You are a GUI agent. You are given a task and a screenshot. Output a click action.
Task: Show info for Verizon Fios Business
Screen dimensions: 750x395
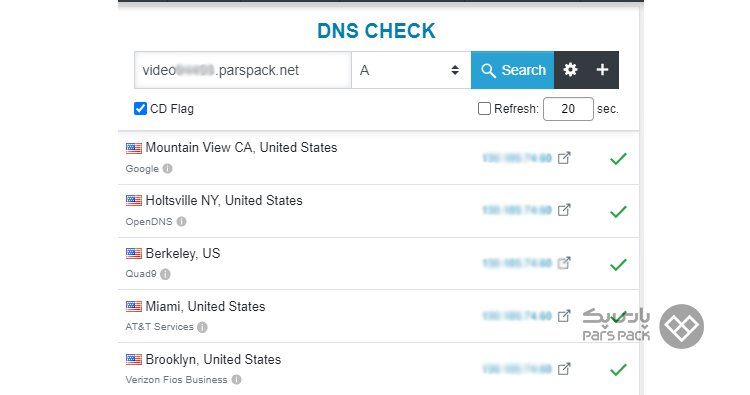(236, 380)
